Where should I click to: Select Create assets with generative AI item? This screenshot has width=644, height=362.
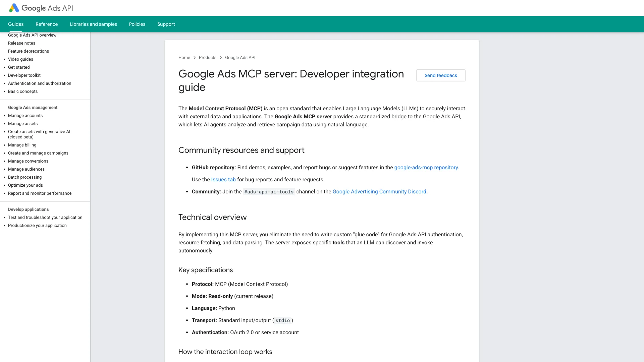click(x=39, y=134)
